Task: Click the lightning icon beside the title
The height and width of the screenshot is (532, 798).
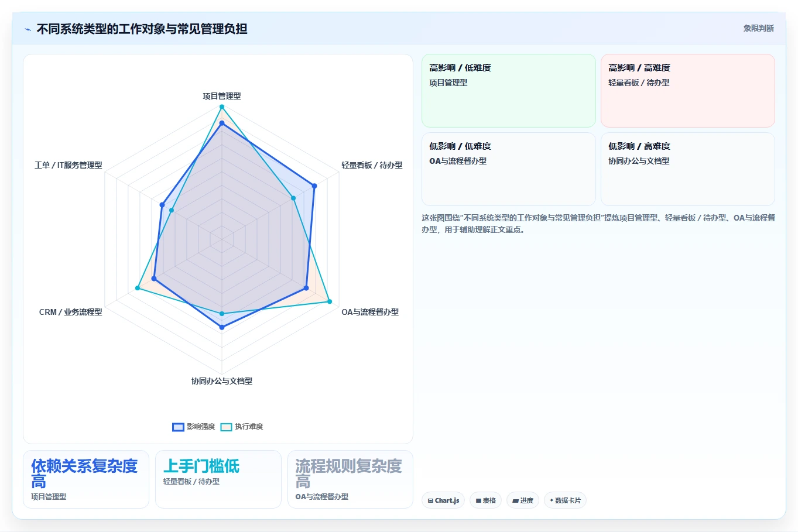Action: click(28, 29)
